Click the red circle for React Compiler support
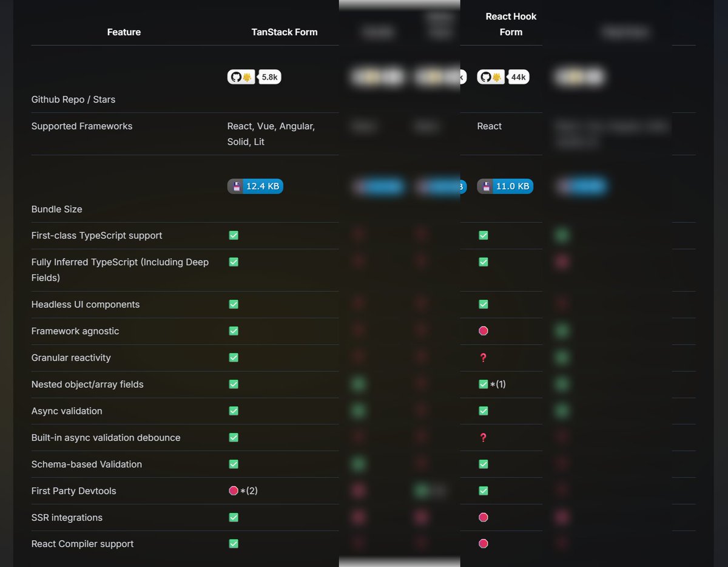Viewport: 728px width, 567px height. point(483,543)
